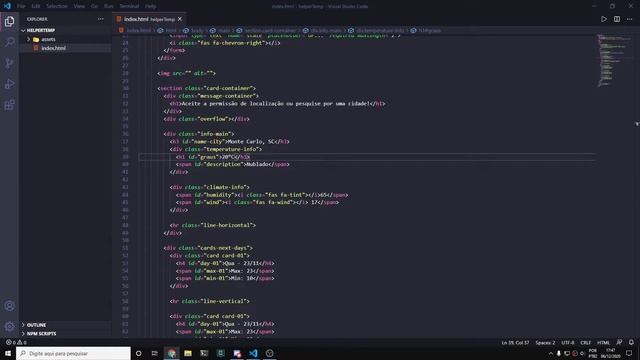The width and height of the screenshot is (640, 360).
Task: Open the File menu
Action: coord(21,6)
